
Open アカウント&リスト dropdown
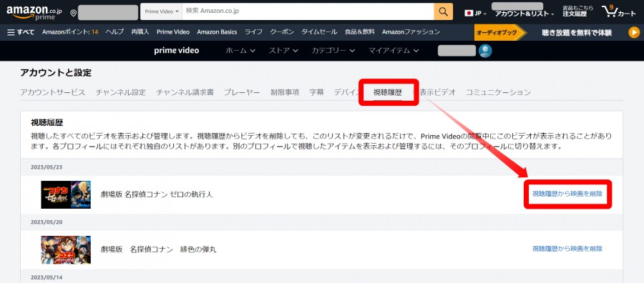524,14
